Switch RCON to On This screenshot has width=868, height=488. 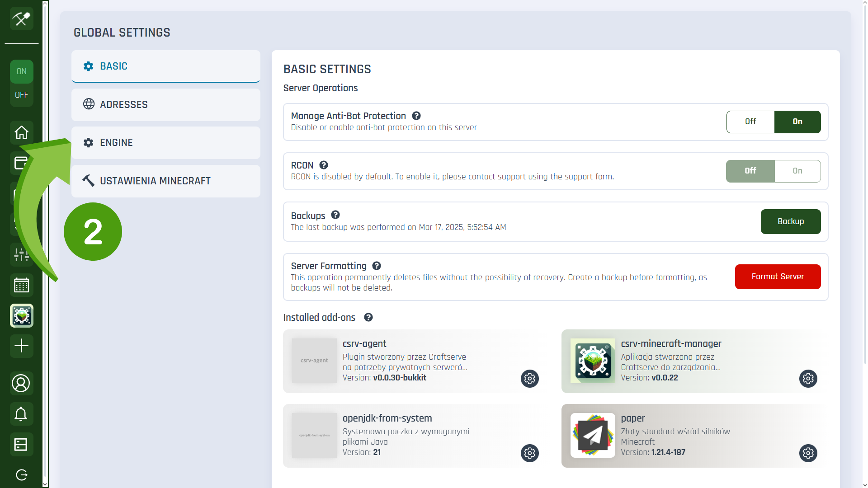pyautogui.click(x=797, y=171)
